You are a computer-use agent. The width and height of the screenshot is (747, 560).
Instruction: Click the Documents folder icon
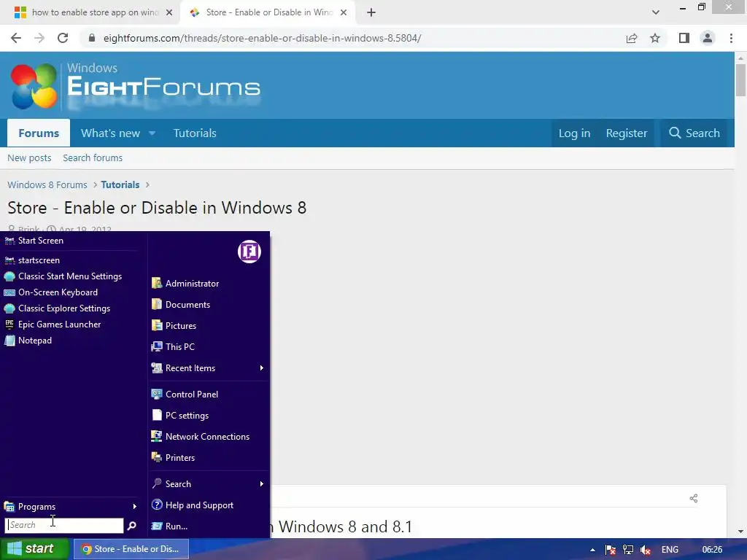(x=157, y=304)
